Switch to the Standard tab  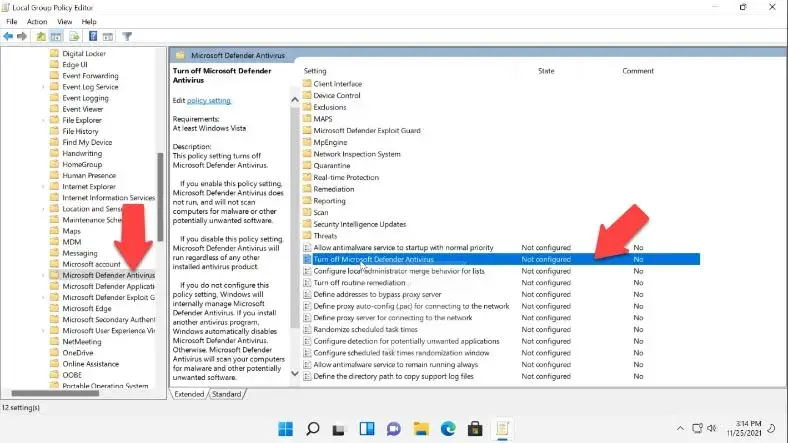[227, 394]
